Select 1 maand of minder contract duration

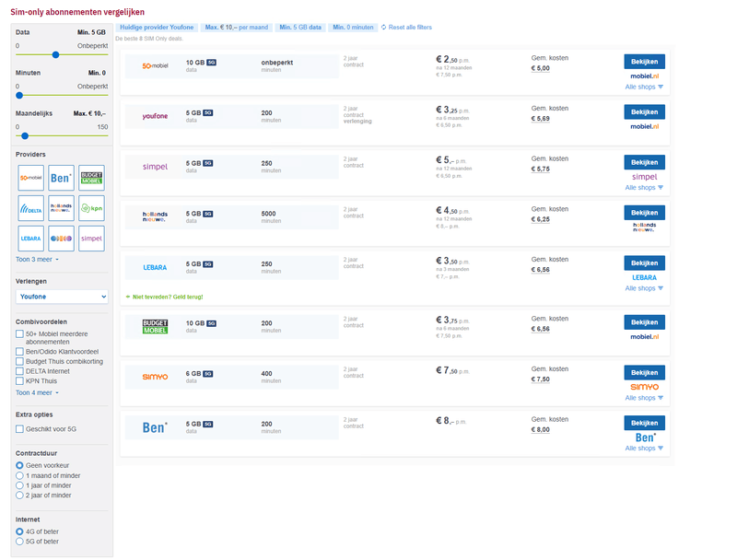pos(19,475)
